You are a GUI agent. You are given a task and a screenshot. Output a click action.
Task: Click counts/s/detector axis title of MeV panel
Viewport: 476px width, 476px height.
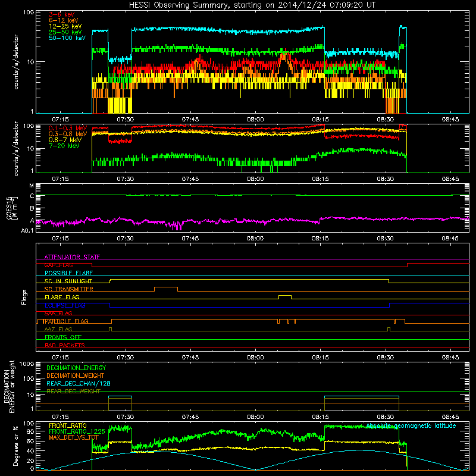coord(16,148)
